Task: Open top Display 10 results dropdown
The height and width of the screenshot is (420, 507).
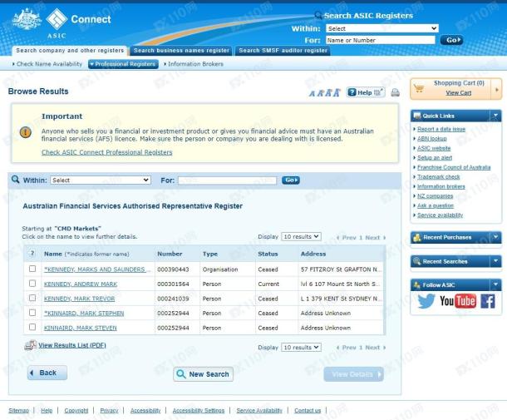Action: coord(301,236)
